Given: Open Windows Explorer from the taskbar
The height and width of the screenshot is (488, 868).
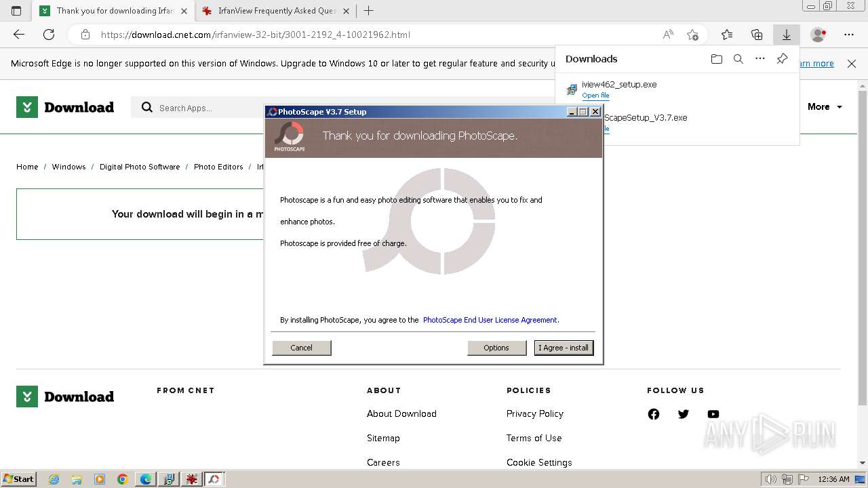Looking at the screenshot, I should (x=77, y=479).
